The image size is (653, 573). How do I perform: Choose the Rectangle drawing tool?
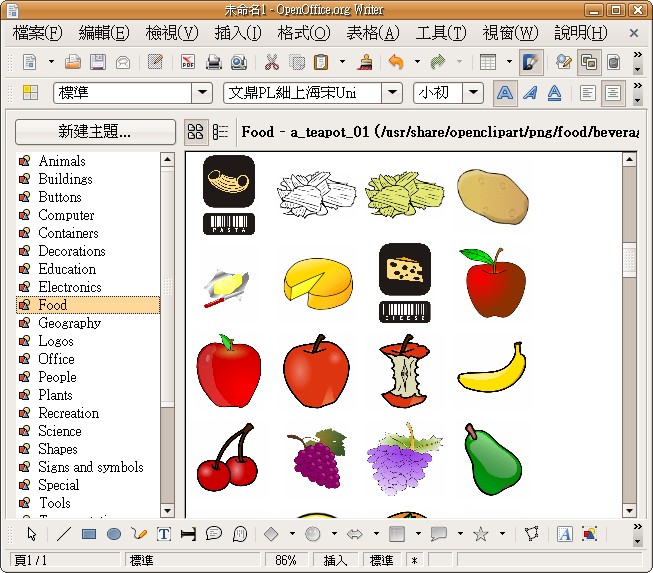pos(89,534)
